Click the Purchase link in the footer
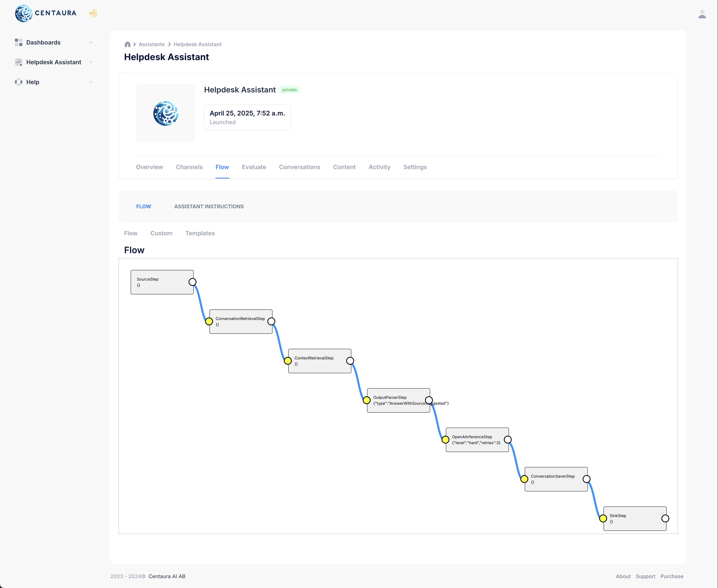 point(672,576)
